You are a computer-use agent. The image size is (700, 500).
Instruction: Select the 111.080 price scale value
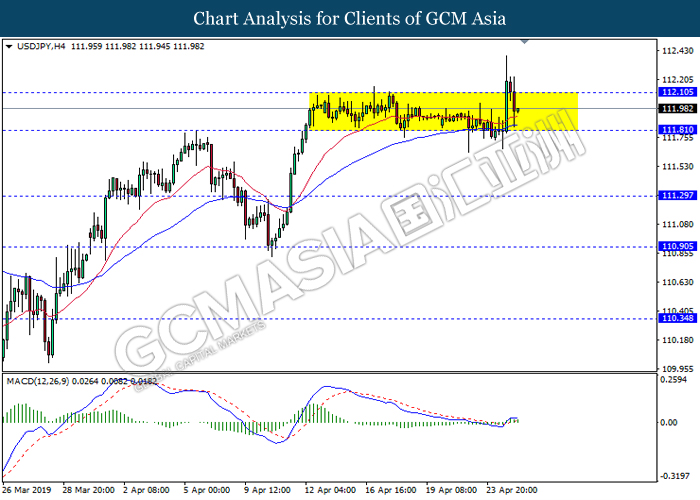click(678, 224)
